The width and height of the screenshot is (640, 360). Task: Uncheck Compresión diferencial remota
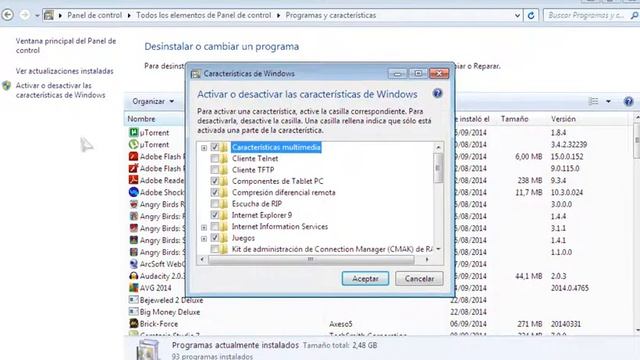click(215, 192)
